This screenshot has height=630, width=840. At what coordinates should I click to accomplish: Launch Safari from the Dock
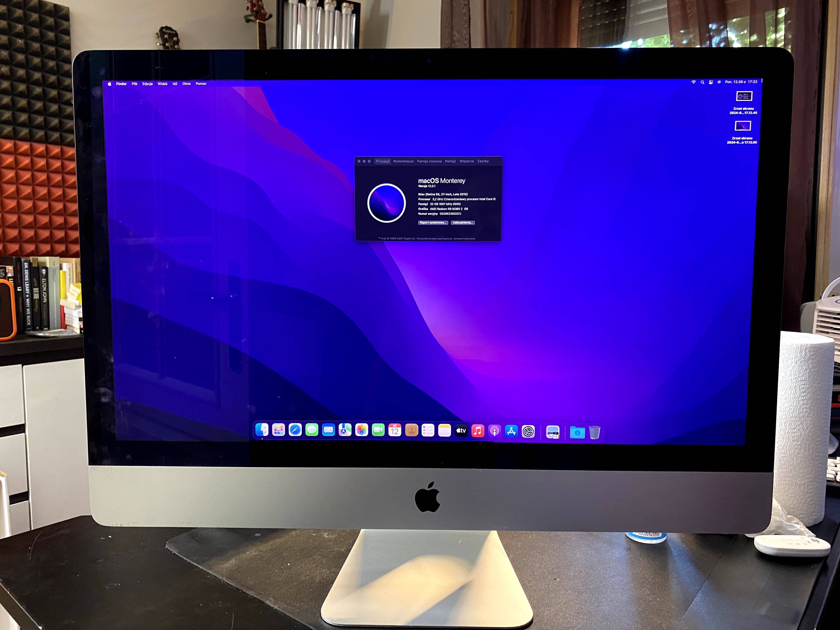coord(295,430)
